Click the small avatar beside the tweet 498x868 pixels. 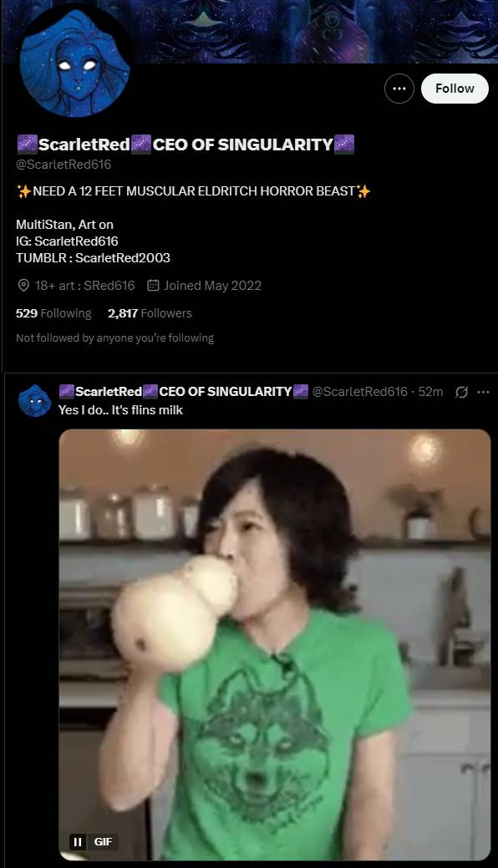(35, 400)
